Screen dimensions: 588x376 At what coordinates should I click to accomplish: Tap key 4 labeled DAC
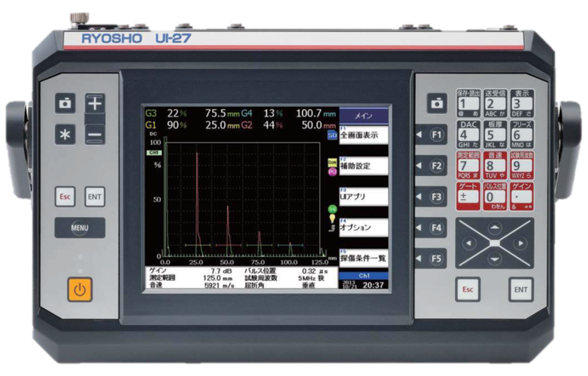coord(468,135)
